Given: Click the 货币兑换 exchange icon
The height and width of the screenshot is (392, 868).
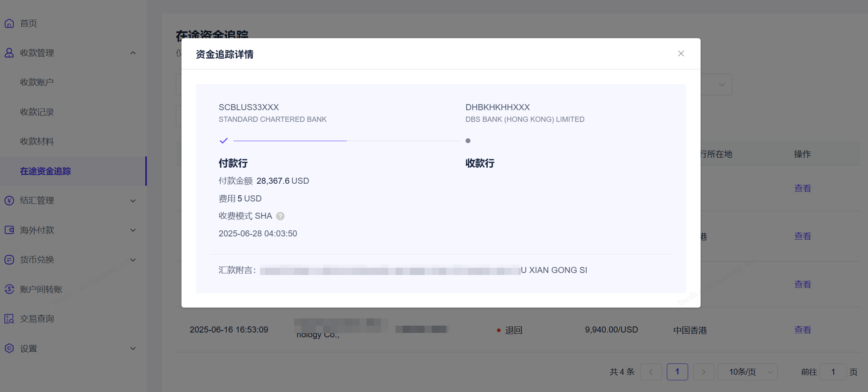Looking at the screenshot, I should tap(9, 259).
